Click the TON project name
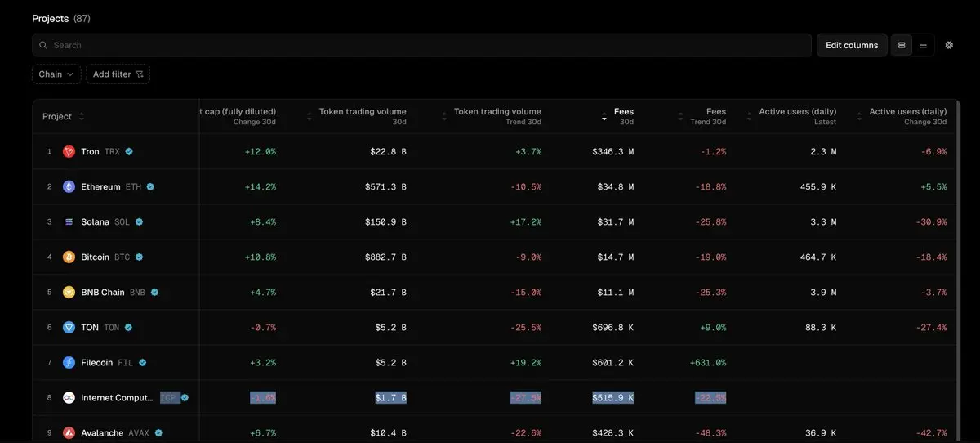Viewport: 980px width, 443px height. [x=90, y=327]
